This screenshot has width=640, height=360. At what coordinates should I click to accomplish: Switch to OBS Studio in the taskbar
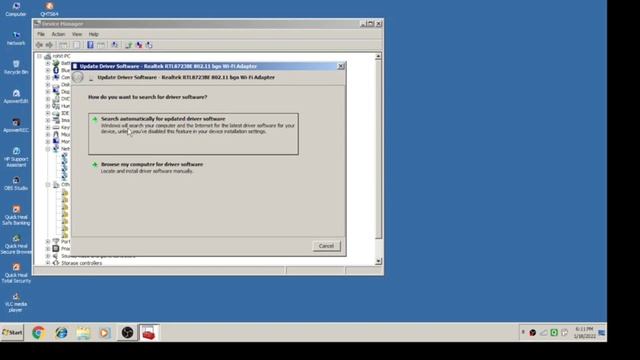(127, 333)
